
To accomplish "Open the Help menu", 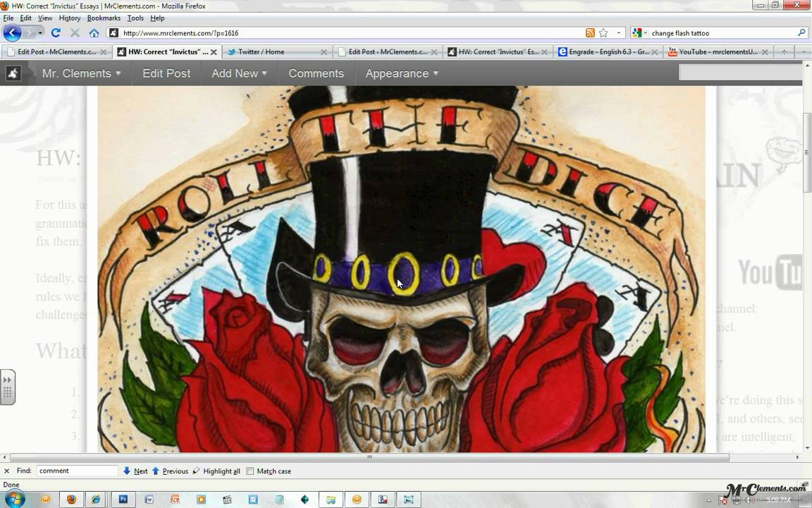I will [157, 18].
